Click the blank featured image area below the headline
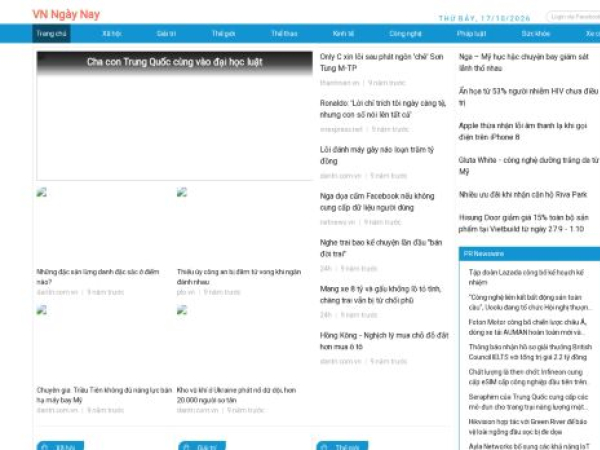Image resolution: width=600 pixels, height=450 pixels. pyautogui.click(x=174, y=127)
